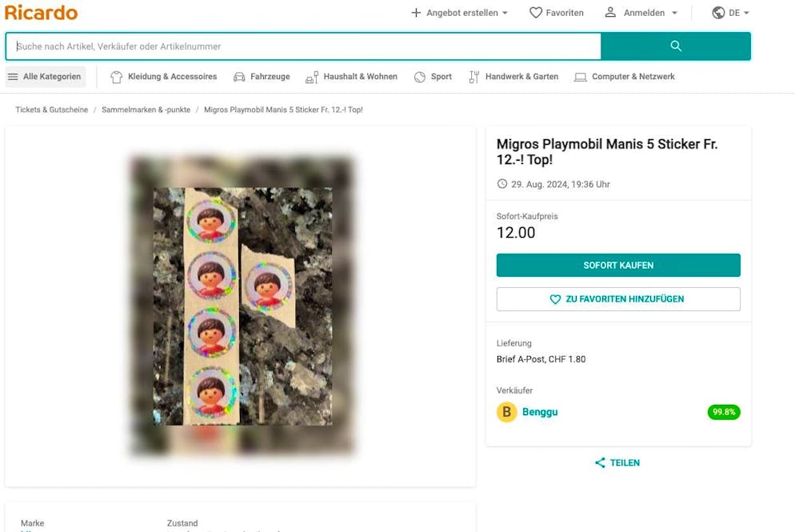Click the Ricardo logo

[x=41, y=13]
